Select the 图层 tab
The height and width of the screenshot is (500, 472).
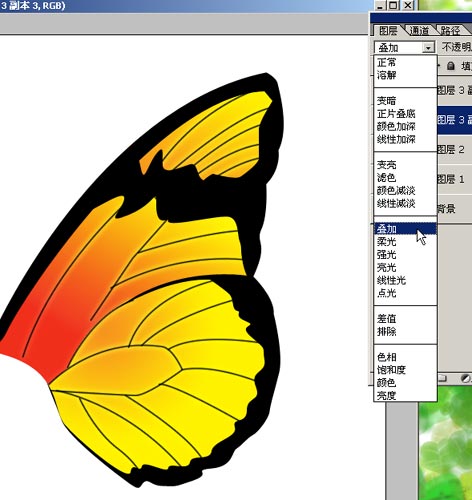click(x=388, y=31)
